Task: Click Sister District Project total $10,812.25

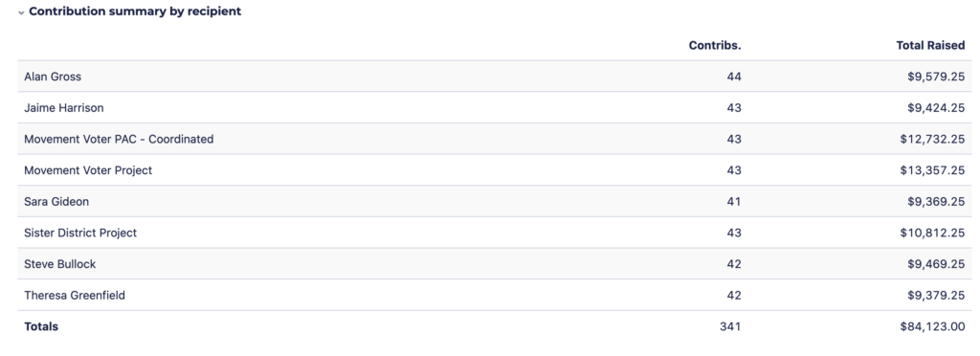Action: [932, 233]
